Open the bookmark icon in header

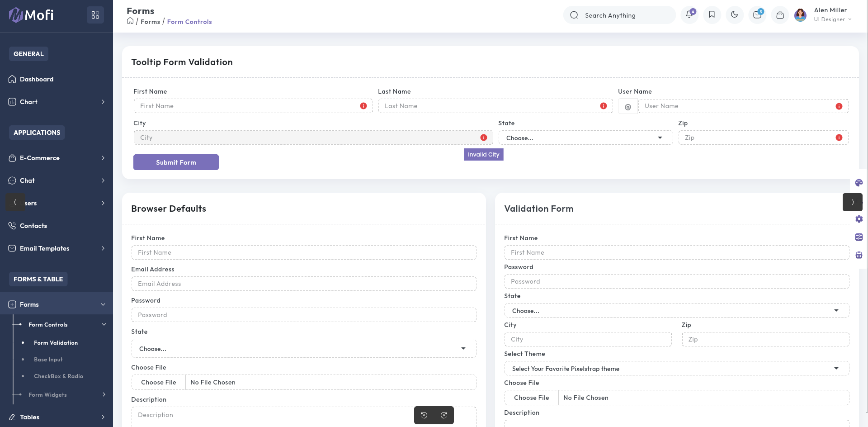[712, 15]
